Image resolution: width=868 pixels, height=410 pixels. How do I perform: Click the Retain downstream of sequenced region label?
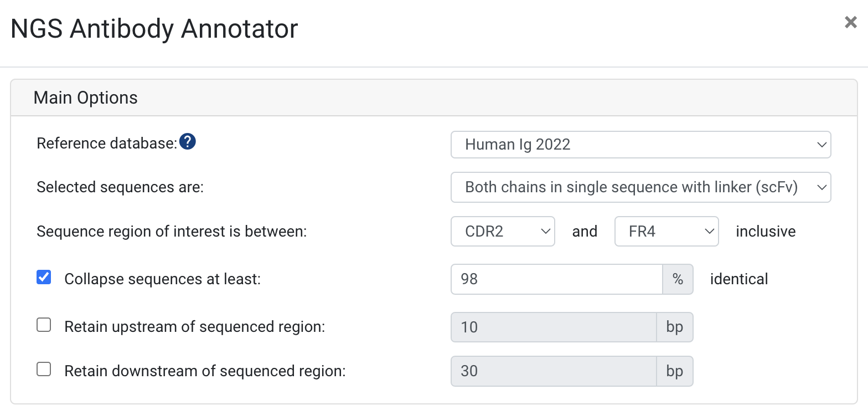pyautogui.click(x=205, y=371)
